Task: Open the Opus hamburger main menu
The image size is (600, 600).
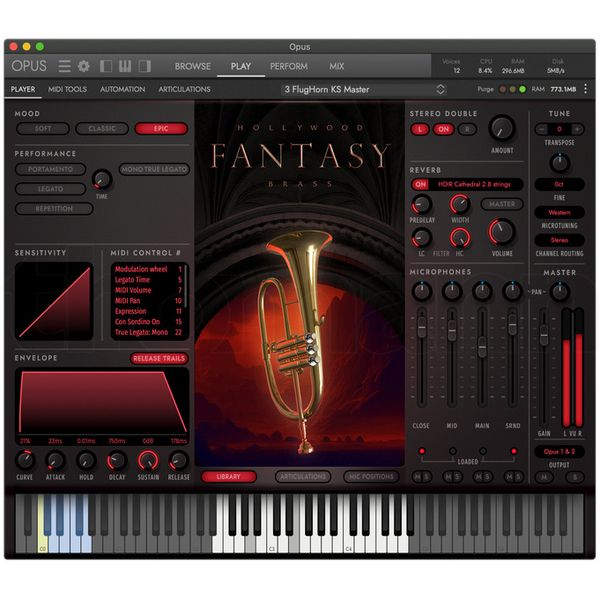Action: click(x=64, y=66)
